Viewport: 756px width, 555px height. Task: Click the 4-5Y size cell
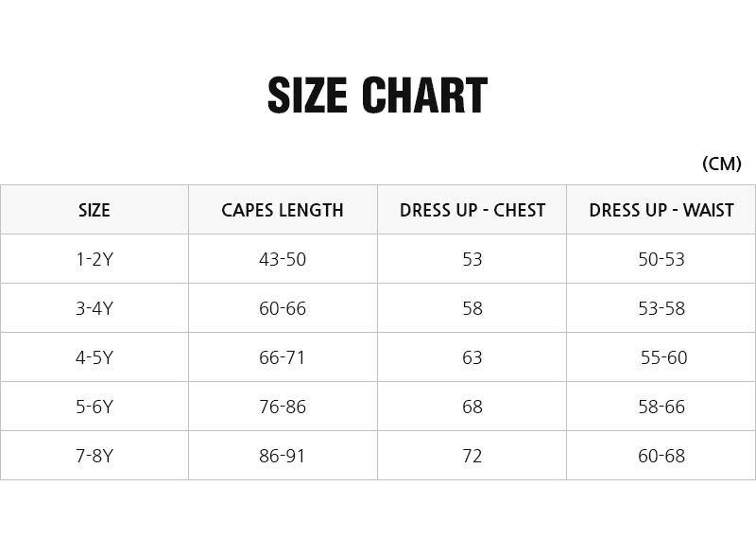tap(94, 357)
